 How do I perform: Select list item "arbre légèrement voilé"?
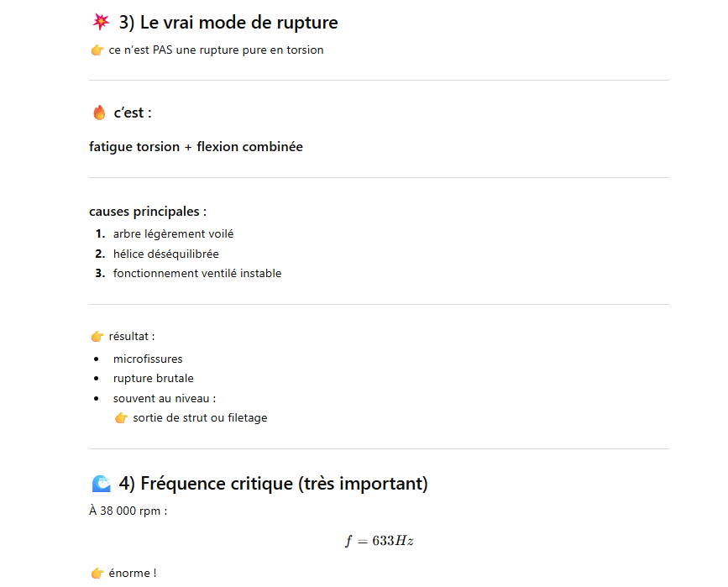pyautogui.click(x=173, y=234)
